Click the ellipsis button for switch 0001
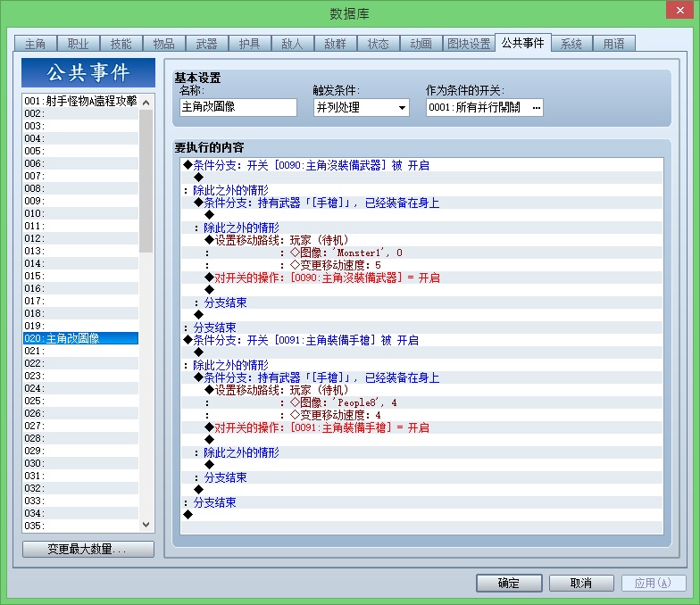 pyautogui.click(x=536, y=107)
